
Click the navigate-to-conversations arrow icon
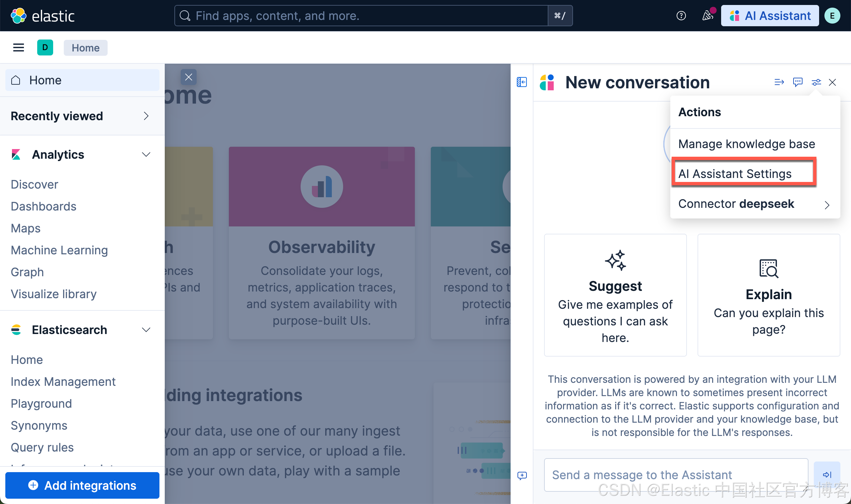779,82
